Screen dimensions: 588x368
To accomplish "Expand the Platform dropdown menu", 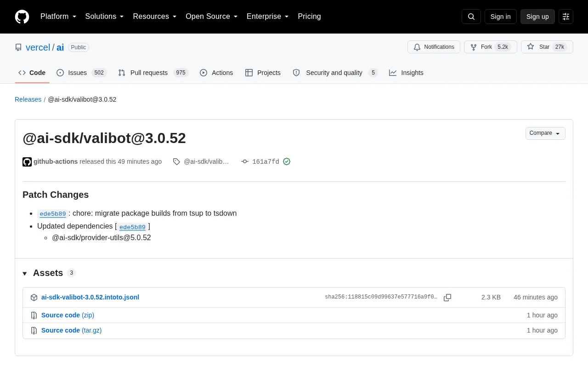I will pos(58,17).
